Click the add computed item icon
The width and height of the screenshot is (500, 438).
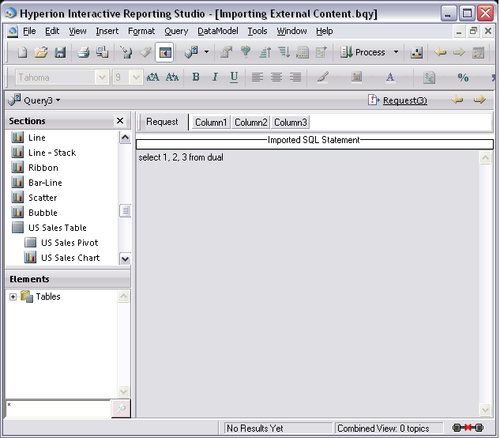click(321, 52)
